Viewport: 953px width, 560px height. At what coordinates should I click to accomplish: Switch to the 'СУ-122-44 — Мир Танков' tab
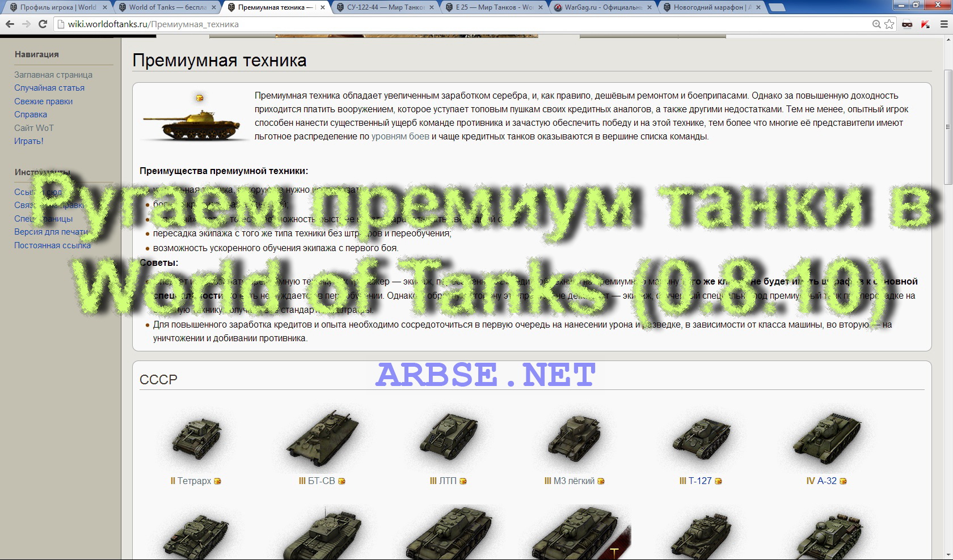[385, 7]
